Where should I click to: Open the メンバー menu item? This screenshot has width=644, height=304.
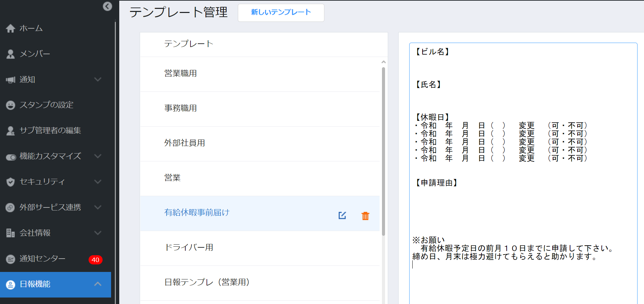pyautogui.click(x=34, y=54)
